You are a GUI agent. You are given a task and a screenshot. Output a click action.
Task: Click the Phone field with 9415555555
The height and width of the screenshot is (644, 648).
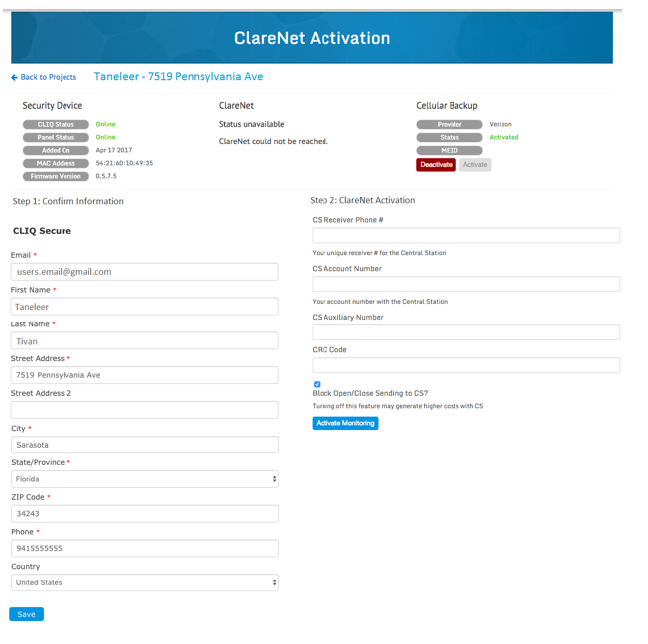coord(145,548)
